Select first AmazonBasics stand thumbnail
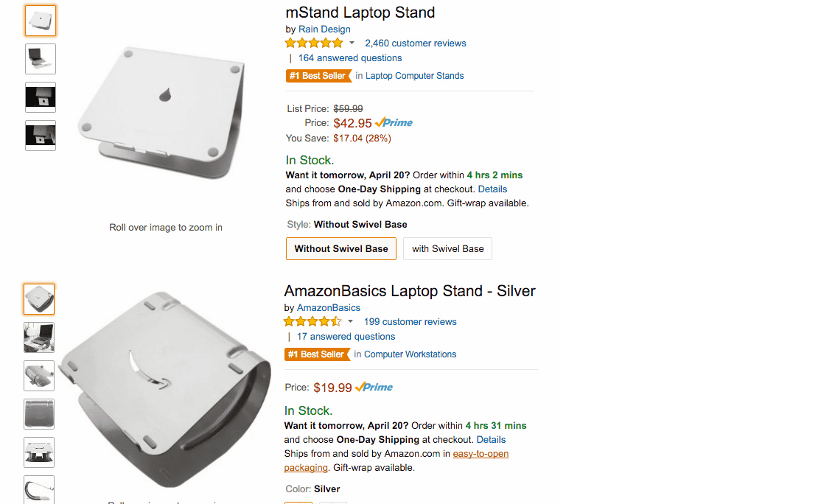Image resolution: width=821 pixels, height=504 pixels. (39, 299)
